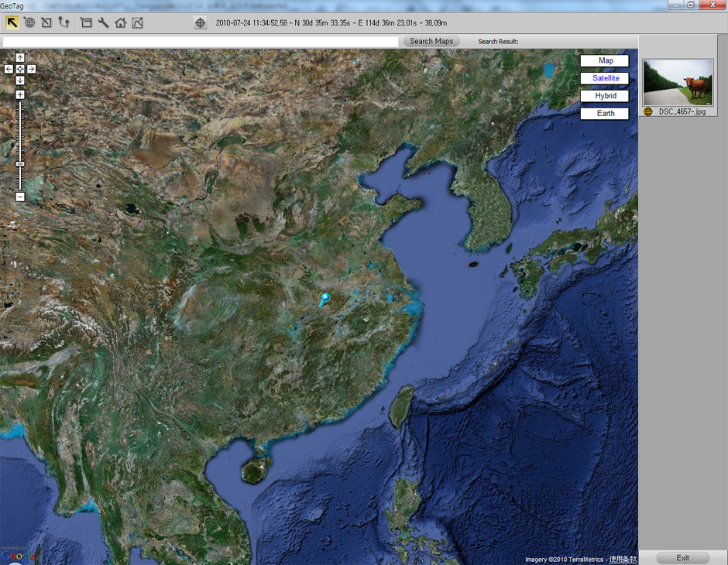Click the folder open icon in toolbar
This screenshot has width=728, height=565.
click(x=86, y=22)
